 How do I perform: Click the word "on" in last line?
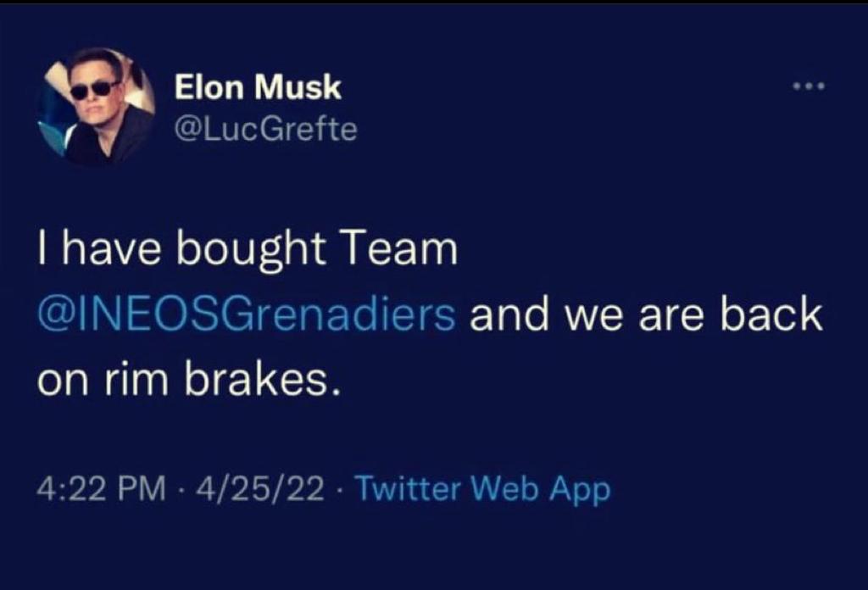58,383
